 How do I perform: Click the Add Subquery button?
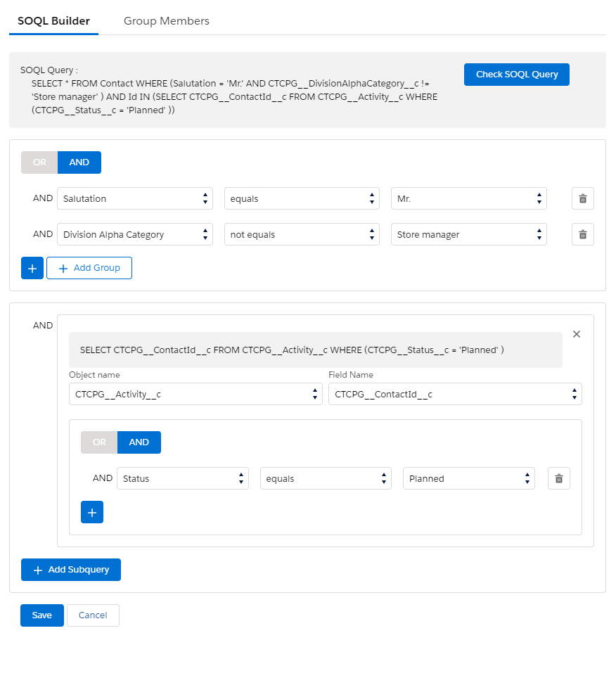(71, 570)
